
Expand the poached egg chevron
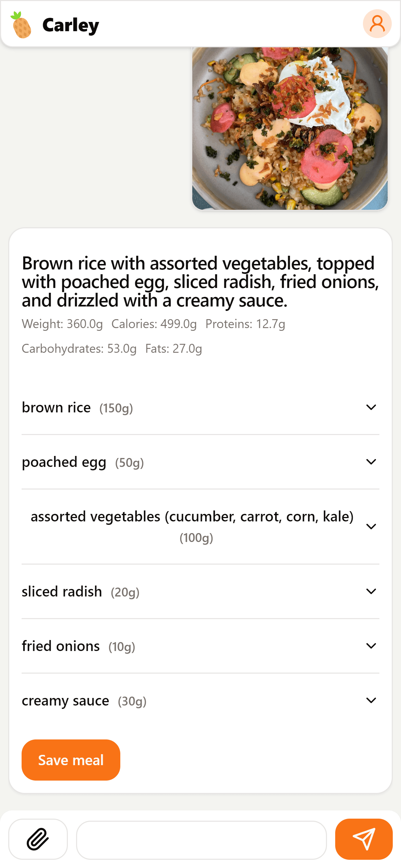coord(371,462)
